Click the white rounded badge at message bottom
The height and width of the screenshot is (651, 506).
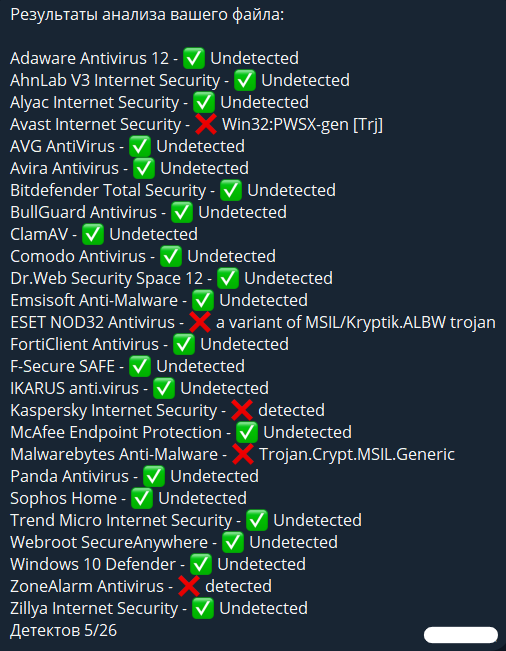tap(461, 635)
